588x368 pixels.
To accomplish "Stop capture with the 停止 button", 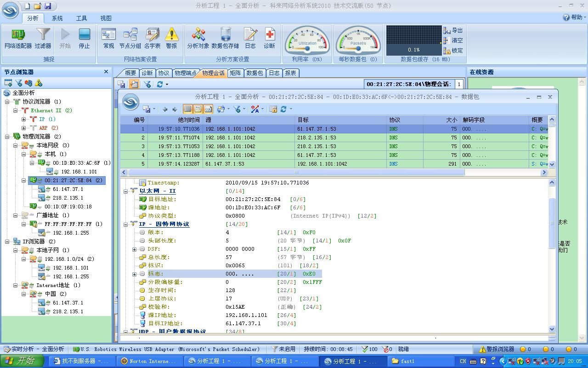I will tap(84, 38).
